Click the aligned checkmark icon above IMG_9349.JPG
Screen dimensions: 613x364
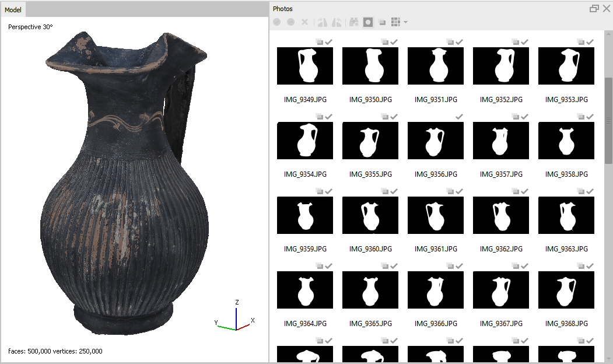[329, 42]
